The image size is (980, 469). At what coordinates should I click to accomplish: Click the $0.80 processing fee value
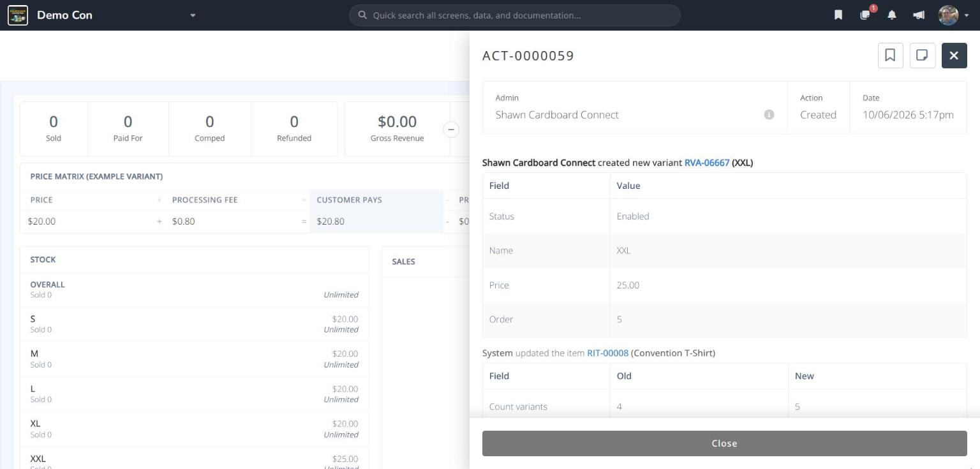[x=184, y=221]
